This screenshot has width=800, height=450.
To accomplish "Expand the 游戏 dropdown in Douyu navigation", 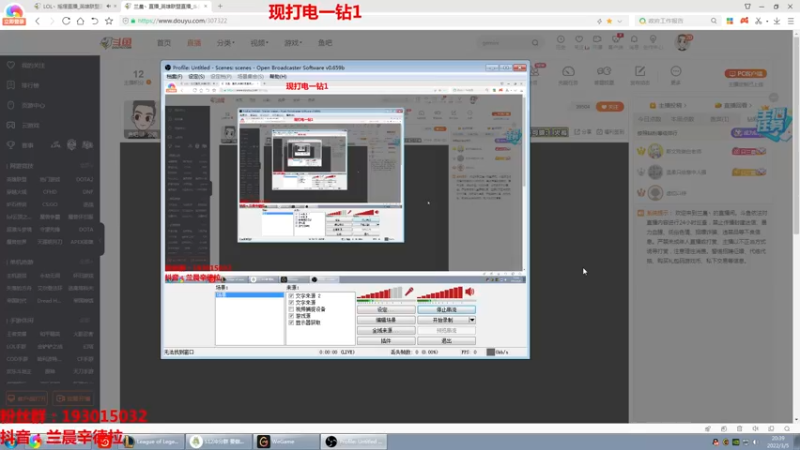I will click(x=293, y=43).
